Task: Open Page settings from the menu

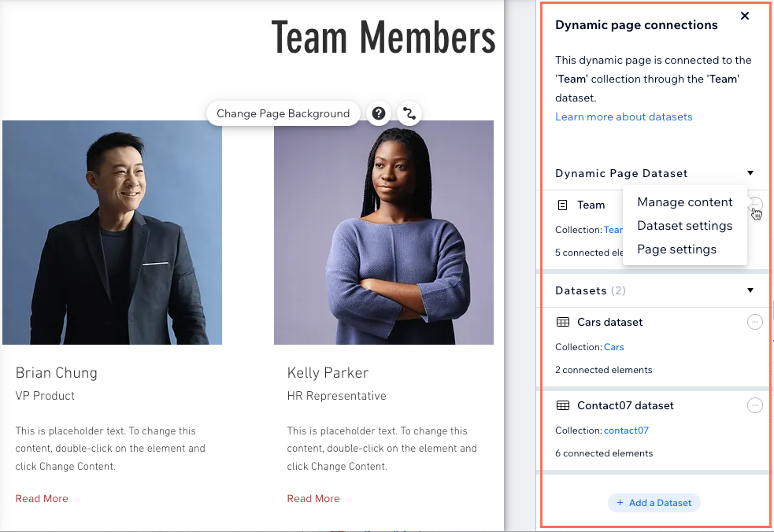Action: (676, 249)
